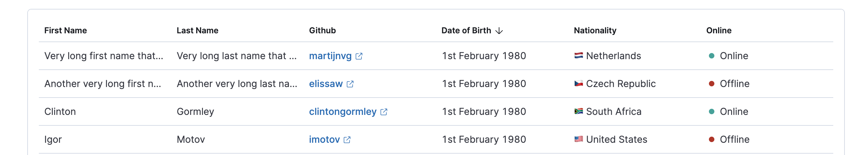This screenshot has height=155, width=868.
Task: Click the Netherlands flag icon
Action: coord(578,55)
